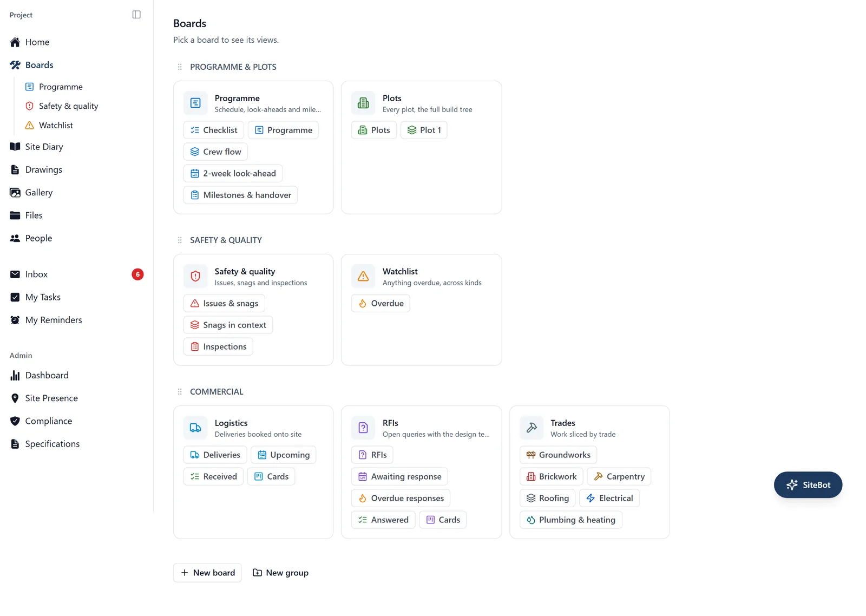Select Watchlist in sidebar tree
The image size is (866, 616).
(x=84, y=125)
